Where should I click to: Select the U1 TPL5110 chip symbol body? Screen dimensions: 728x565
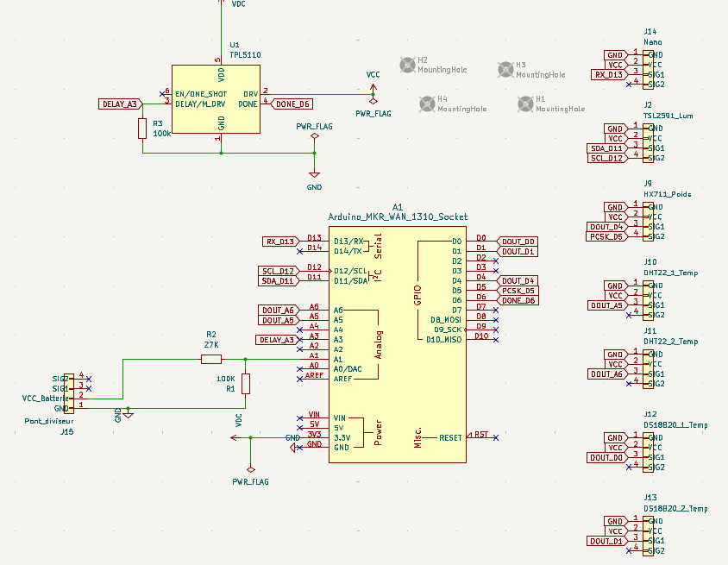coord(216,99)
